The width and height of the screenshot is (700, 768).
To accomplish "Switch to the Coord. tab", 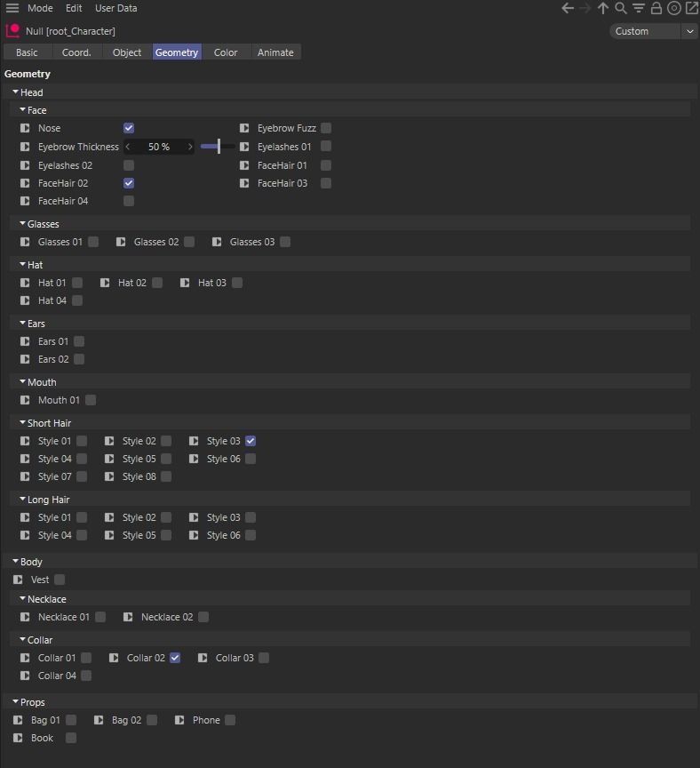I will (76, 52).
